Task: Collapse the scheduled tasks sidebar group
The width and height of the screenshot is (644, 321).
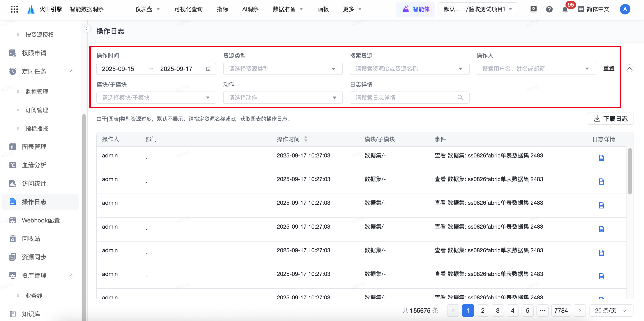Action: point(72,71)
